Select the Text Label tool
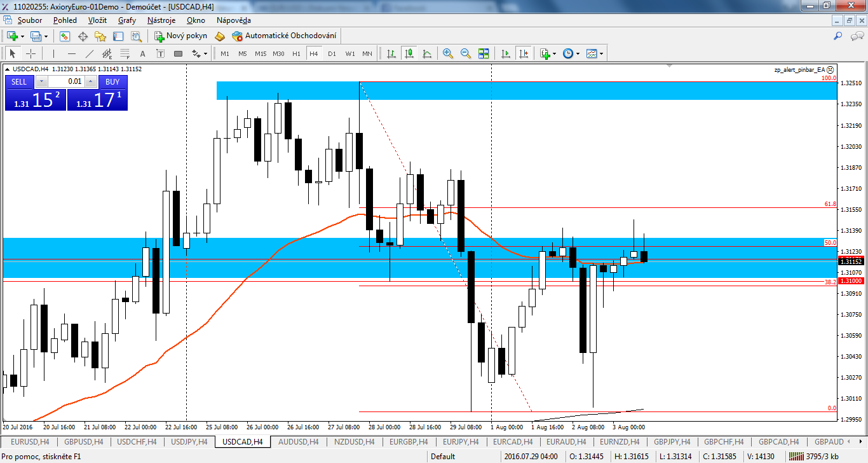The image size is (868, 463). coord(160,53)
